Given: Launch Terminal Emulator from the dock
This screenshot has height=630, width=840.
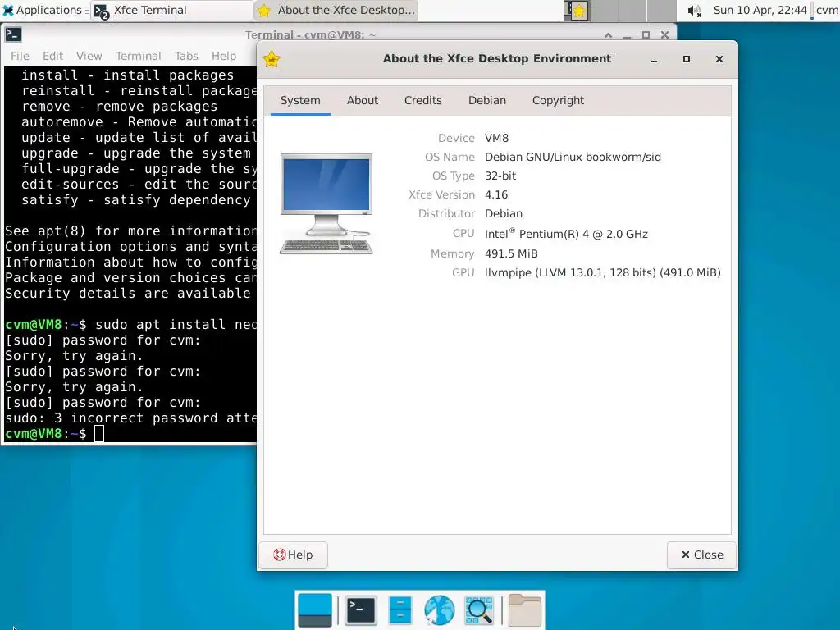Looking at the screenshot, I should 361,609.
